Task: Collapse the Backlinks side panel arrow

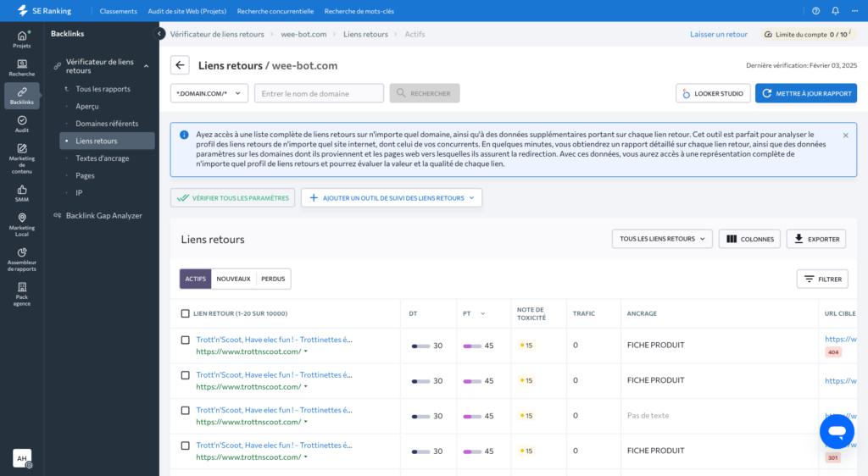Action: pyautogui.click(x=159, y=34)
